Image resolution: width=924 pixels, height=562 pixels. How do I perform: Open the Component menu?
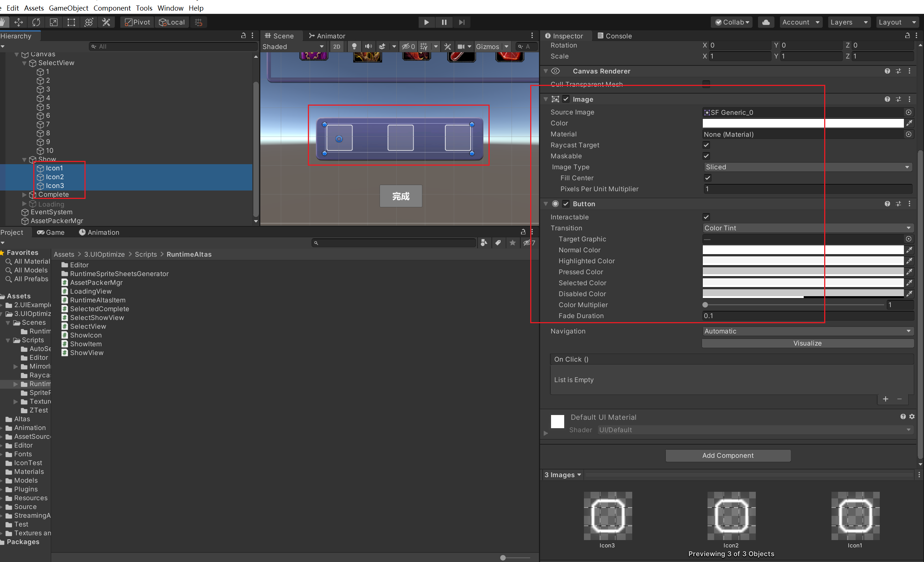pyautogui.click(x=112, y=8)
